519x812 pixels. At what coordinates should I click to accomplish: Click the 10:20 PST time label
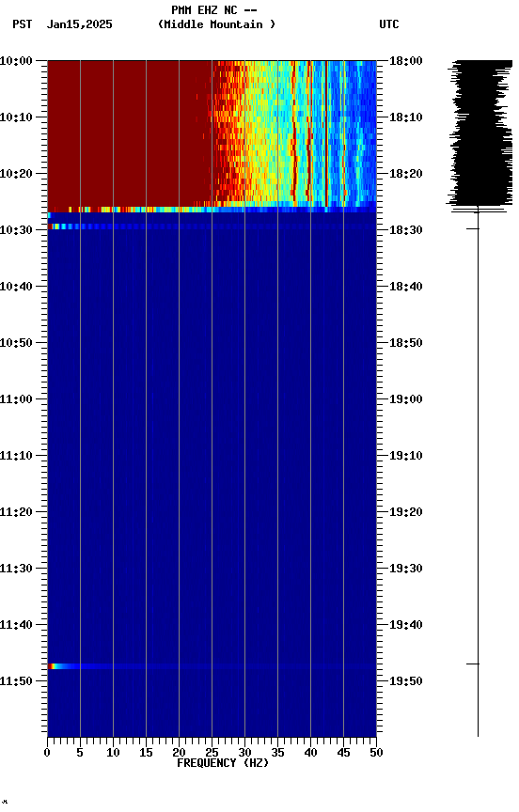[16, 174]
